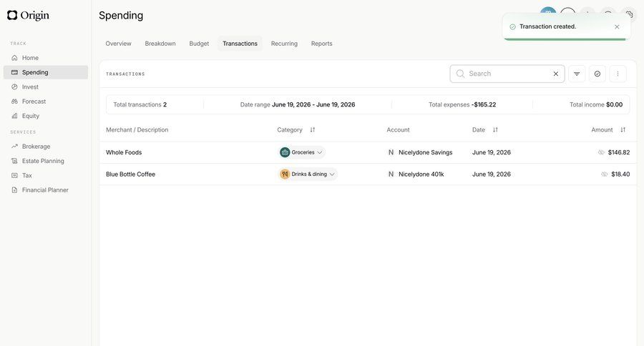The width and height of the screenshot is (644, 346).
Task: Click Total expenses -$165.22
Action: click(462, 104)
